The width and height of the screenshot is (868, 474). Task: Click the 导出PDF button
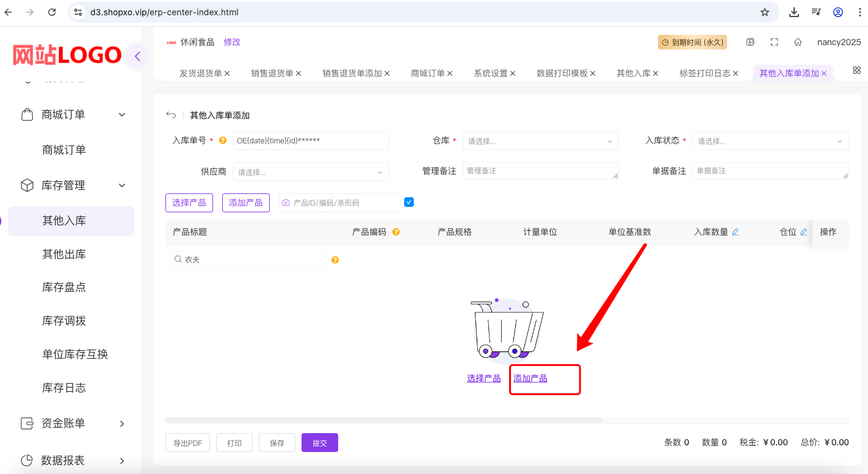[188, 443]
